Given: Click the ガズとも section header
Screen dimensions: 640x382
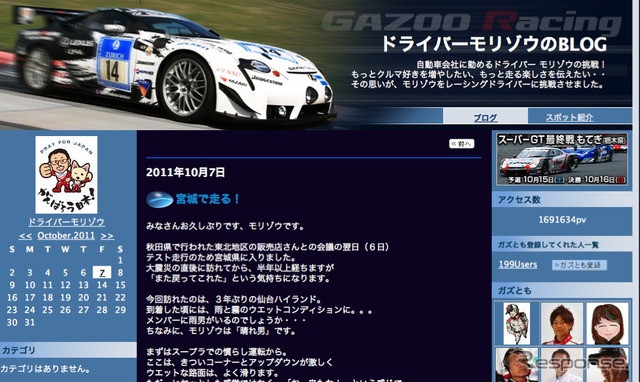Looking at the screenshot, I should coord(562,291).
